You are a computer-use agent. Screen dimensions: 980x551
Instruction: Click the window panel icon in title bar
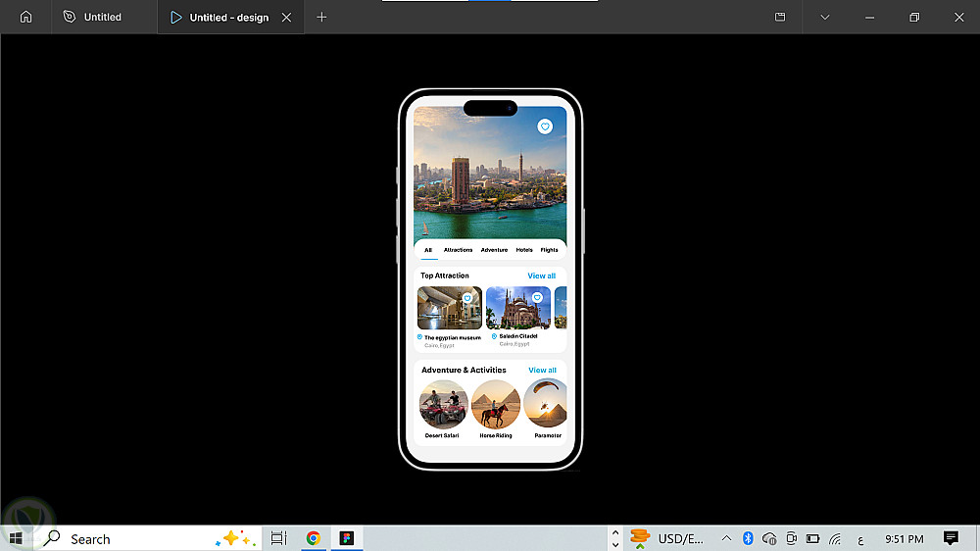tap(780, 17)
